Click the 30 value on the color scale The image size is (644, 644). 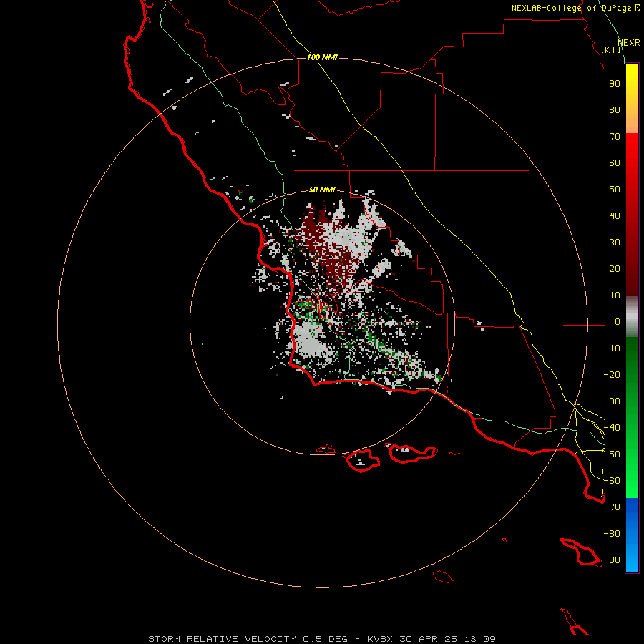[x=615, y=243]
